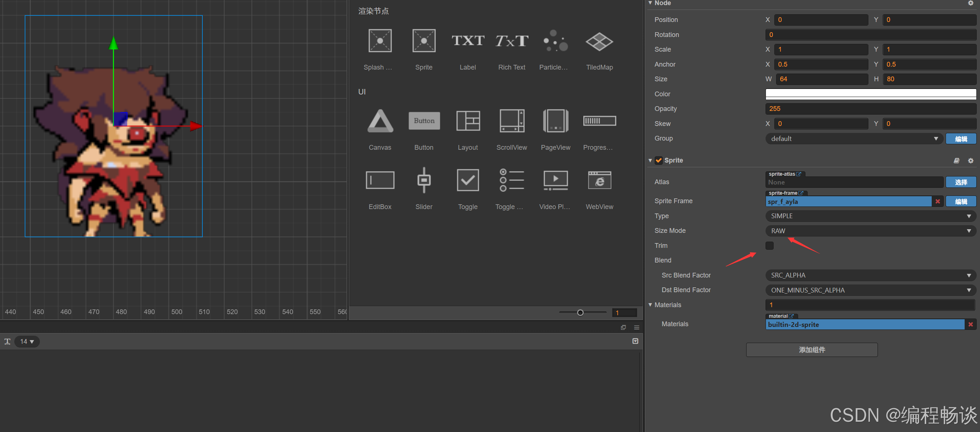
Task: Open the Group default dropdown
Action: point(854,138)
